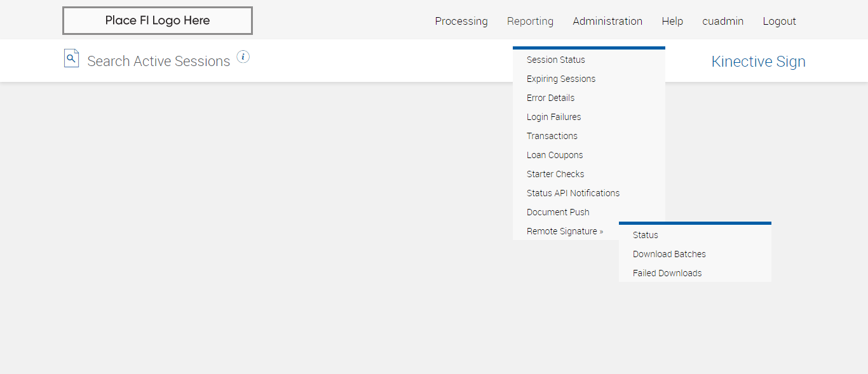Select Login Failures menu item
Viewport: 868px width, 374px height.
(553, 117)
